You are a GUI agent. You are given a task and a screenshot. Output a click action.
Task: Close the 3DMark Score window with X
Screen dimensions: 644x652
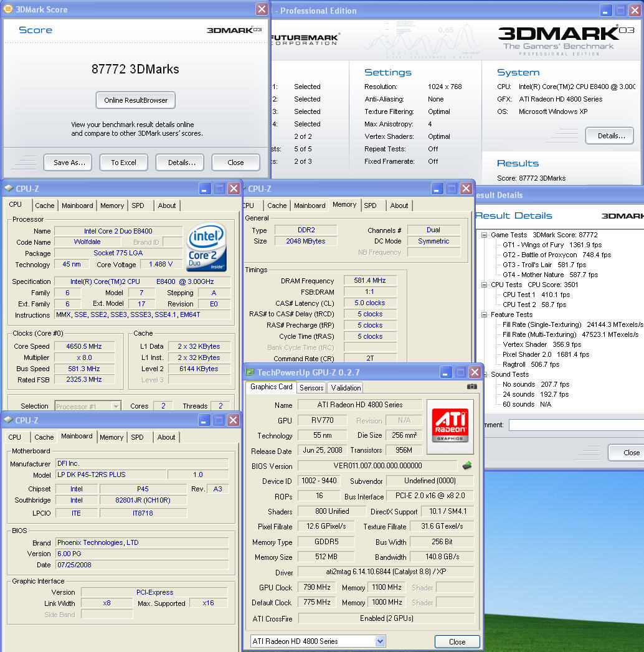click(x=262, y=9)
